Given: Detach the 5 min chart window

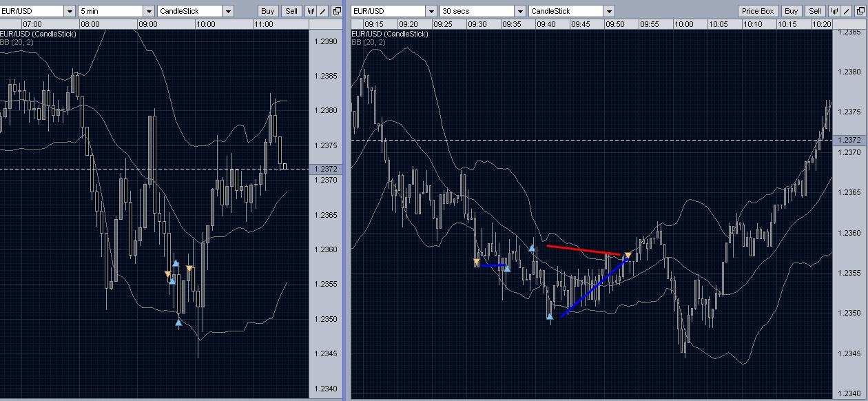Looking at the screenshot, I should 336,11.
